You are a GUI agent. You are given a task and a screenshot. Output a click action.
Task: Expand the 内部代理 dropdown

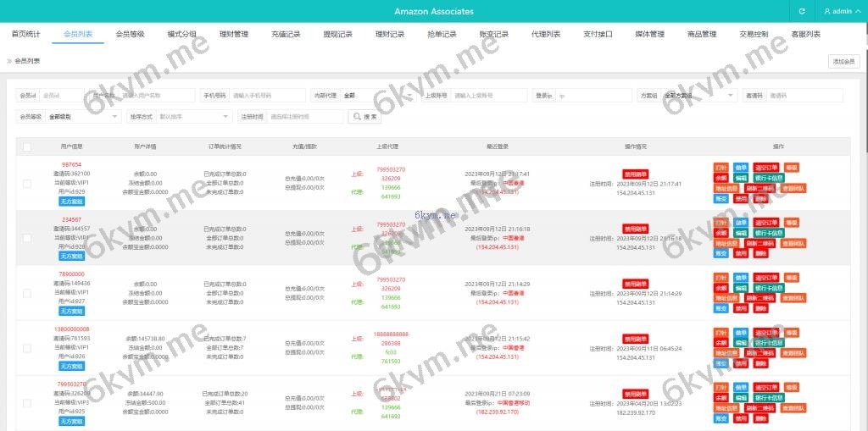[x=377, y=96]
